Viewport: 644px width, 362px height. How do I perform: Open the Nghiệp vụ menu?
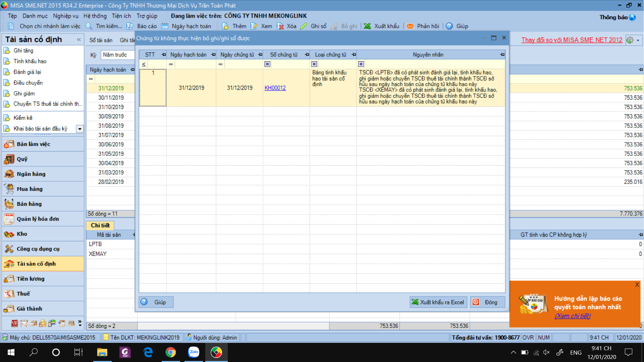65,16
